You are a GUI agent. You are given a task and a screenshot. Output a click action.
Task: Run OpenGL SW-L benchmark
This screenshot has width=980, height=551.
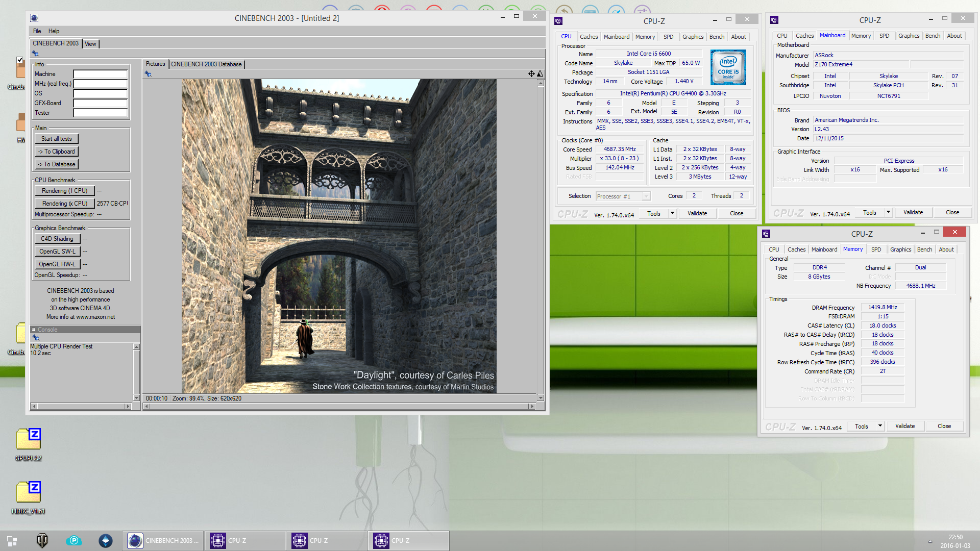pyautogui.click(x=58, y=252)
